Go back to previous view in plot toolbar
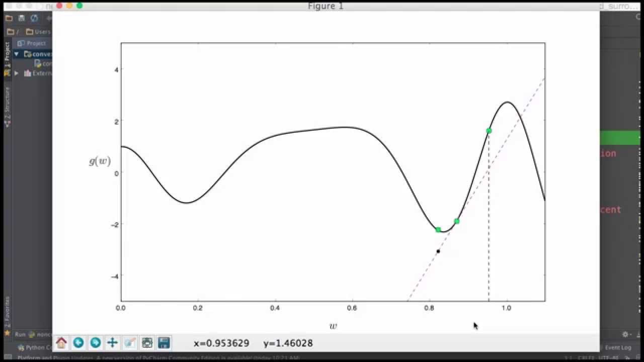The height and width of the screenshot is (362, 644). (78, 343)
